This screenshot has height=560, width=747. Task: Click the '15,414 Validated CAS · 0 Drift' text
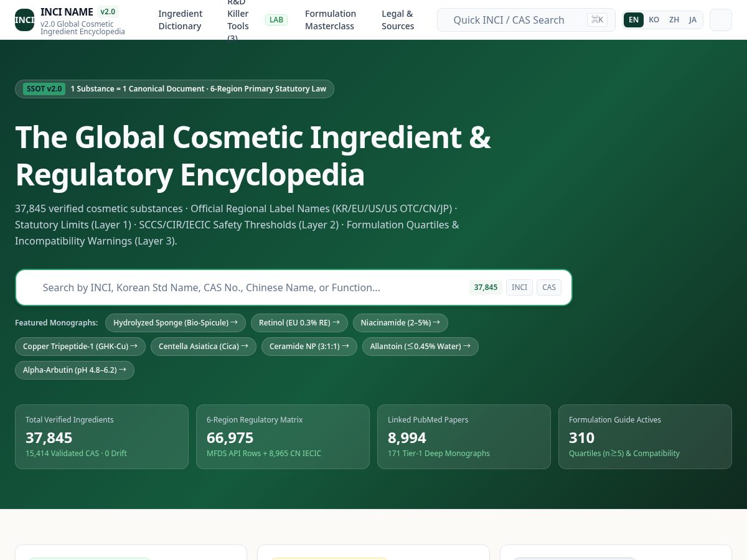click(x=76, y=454)
